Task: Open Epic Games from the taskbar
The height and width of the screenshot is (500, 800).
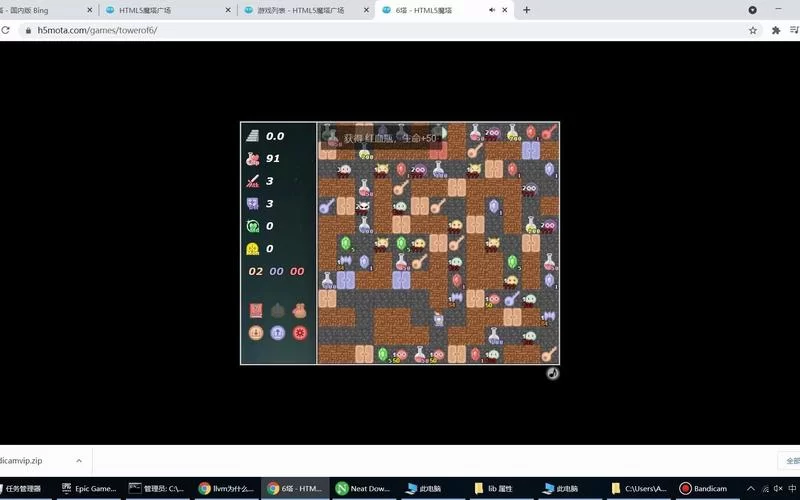Action: (89, 488)
